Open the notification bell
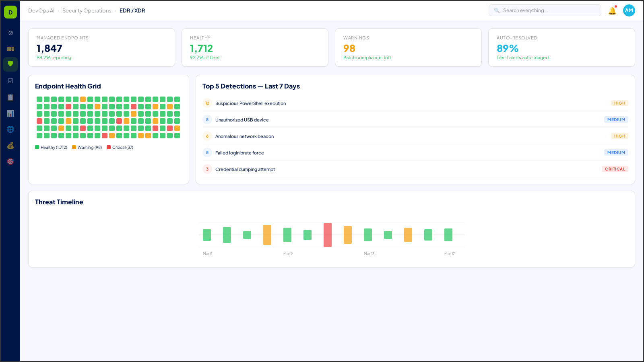644x362 pixels. pos(612,10)
